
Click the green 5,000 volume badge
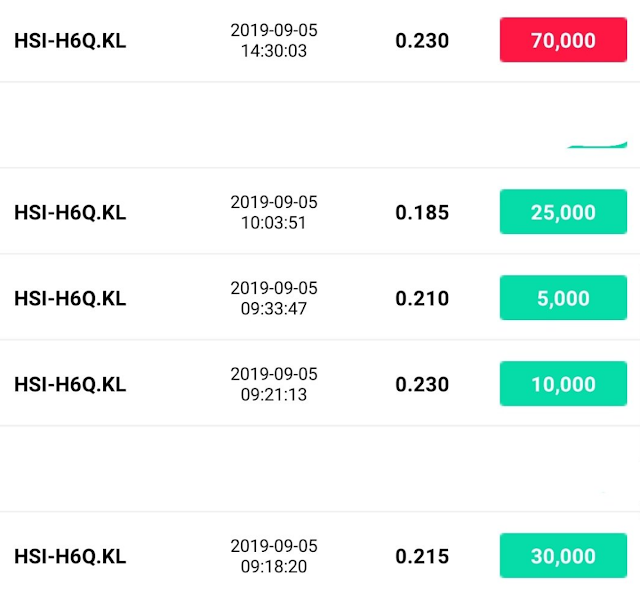(563, 298)
